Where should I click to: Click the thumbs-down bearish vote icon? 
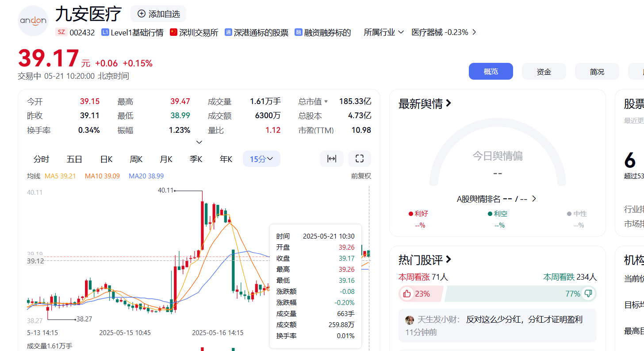[x=588, y=293]
